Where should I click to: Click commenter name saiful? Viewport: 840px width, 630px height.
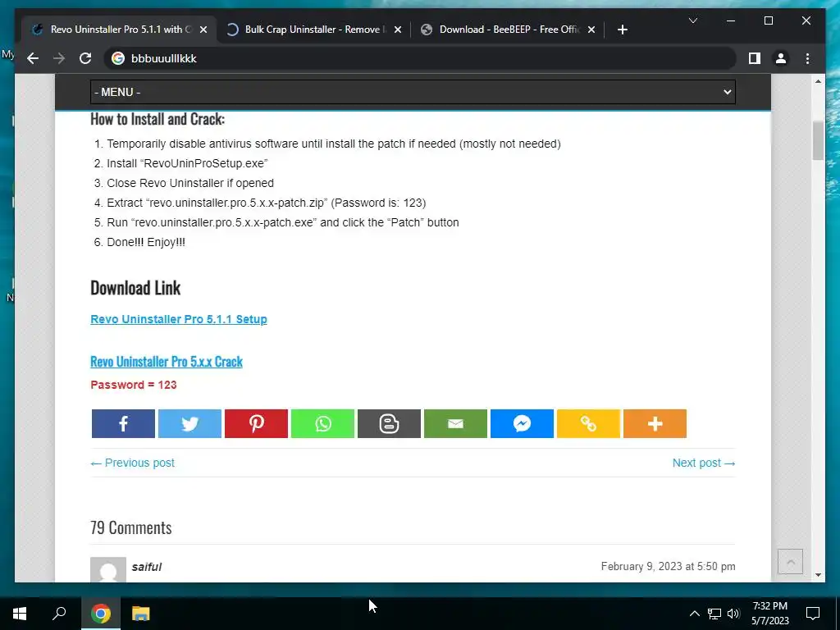pyautogui.click(x=147, y=567)
